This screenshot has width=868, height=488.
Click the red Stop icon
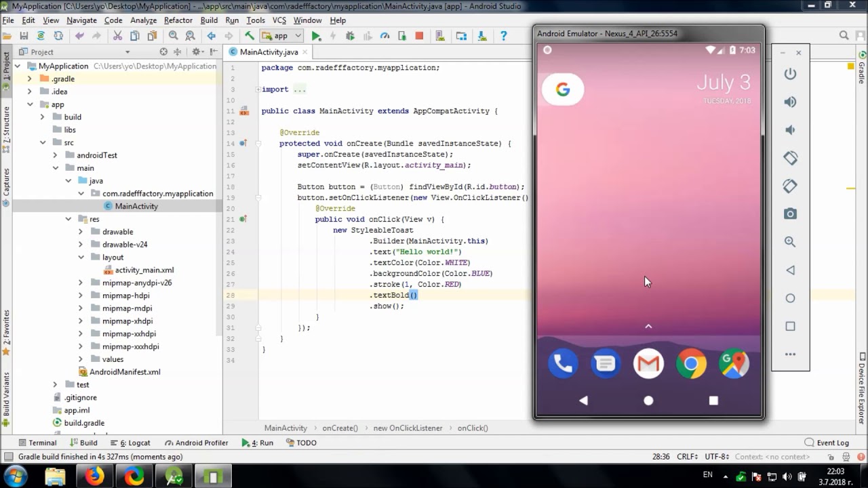[419, 36]
